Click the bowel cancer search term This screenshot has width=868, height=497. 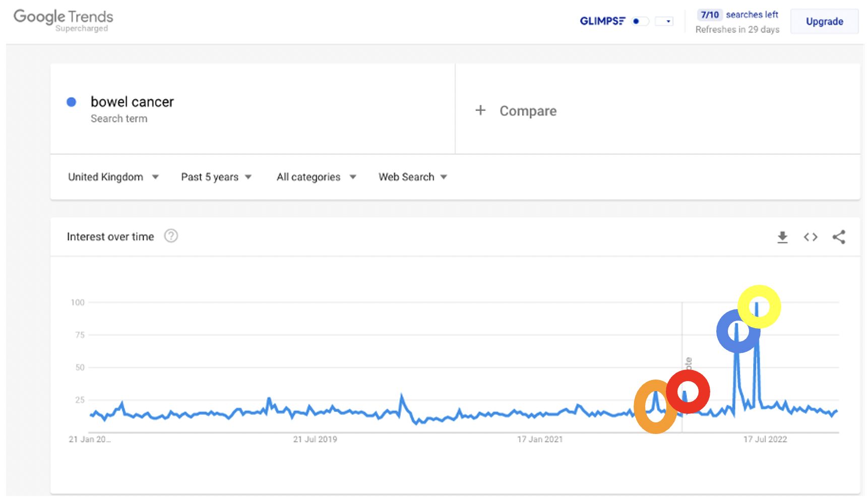[132, 102]
